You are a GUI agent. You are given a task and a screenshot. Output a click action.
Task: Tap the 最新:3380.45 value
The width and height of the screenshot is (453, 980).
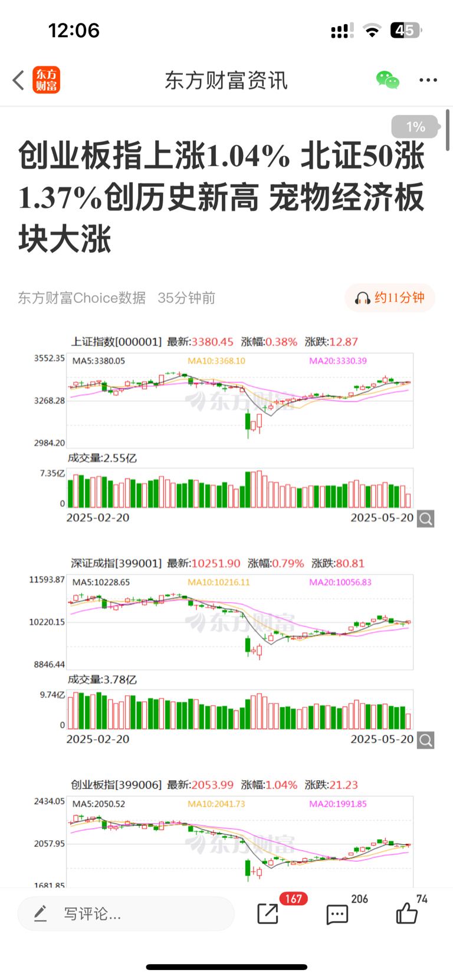pyautogui.click(x=201, y=342)
